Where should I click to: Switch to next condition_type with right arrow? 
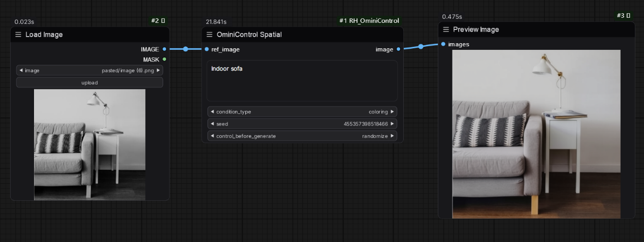(392, 112)
